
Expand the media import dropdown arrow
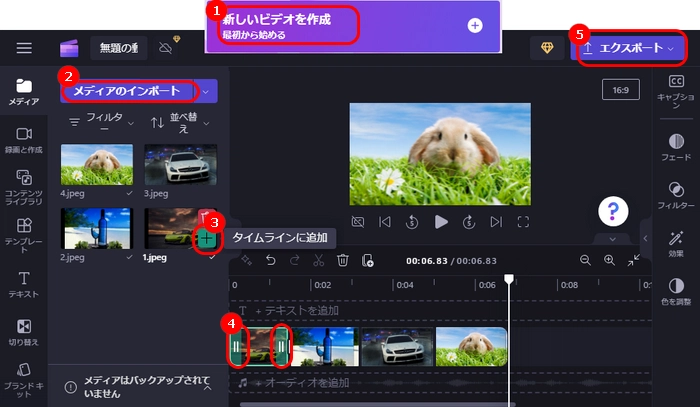(206, 91)
